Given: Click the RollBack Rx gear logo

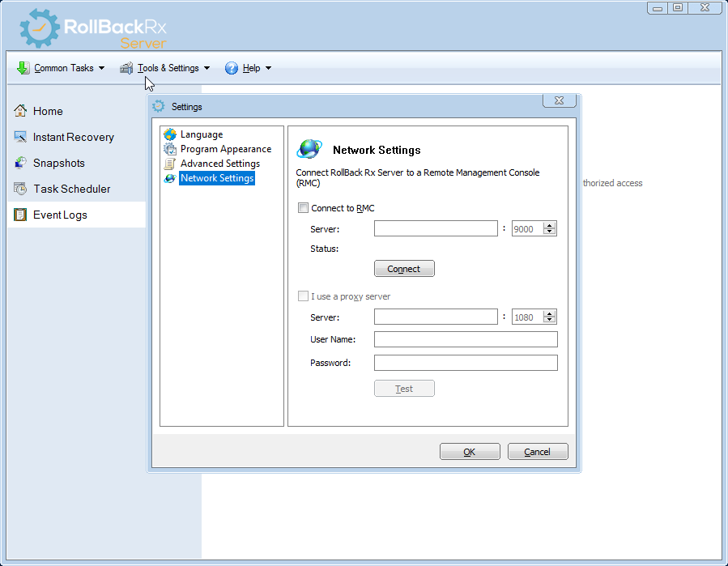Looking at the screenshot, I should [40, 28].
